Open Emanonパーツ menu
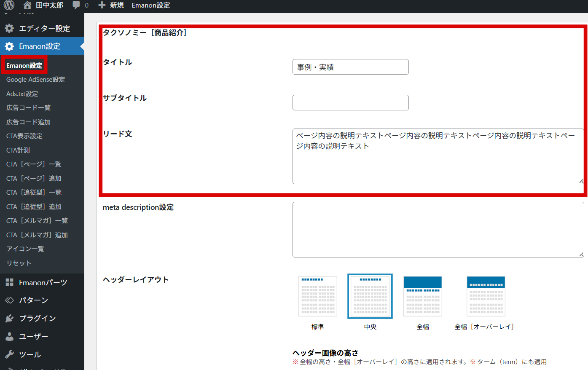 click(42, 282)
